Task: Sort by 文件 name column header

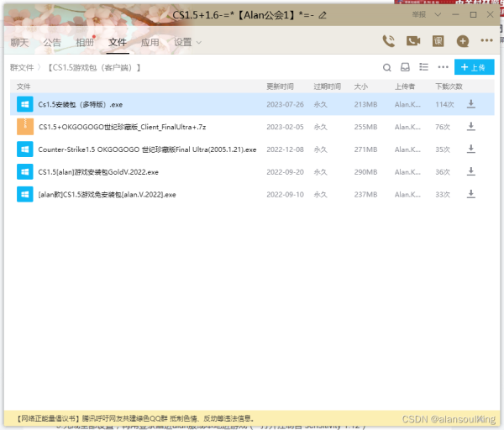Action: click(24, 87)
